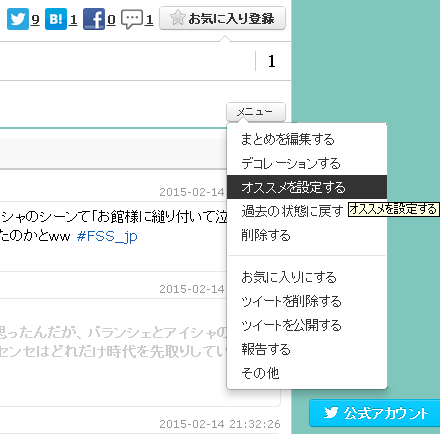Select 報告する menu item
Image resolution: width=440 pixels, height=434 pixels.
point(307,349)
